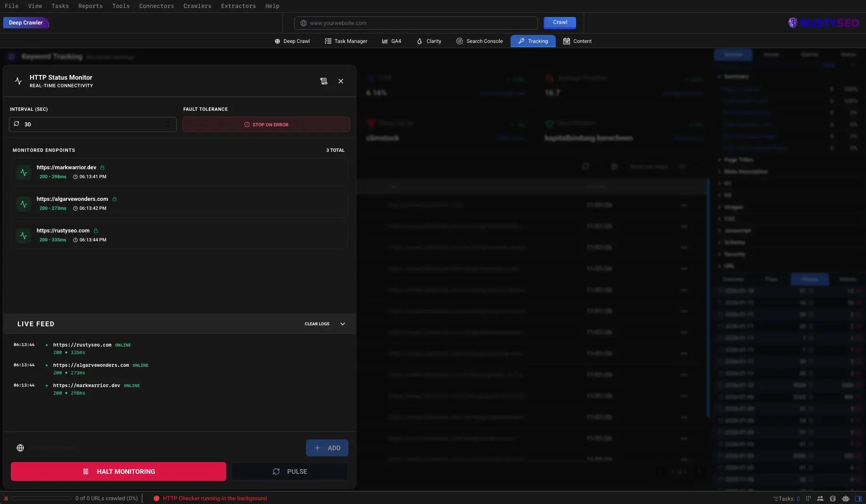Open the Connectors menu
This screenshot has width=866, height=504.
[156, 6]
